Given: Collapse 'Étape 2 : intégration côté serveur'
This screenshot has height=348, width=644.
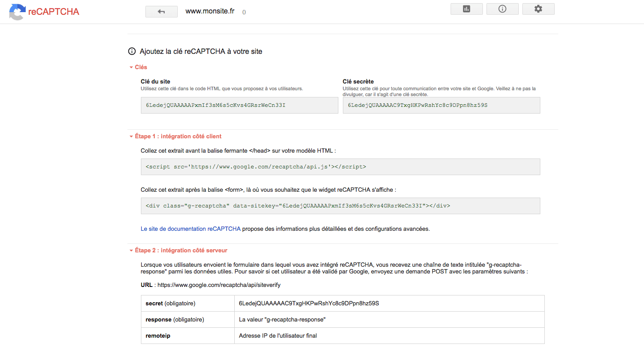Looking at the screenshot, I should (178, 251).
